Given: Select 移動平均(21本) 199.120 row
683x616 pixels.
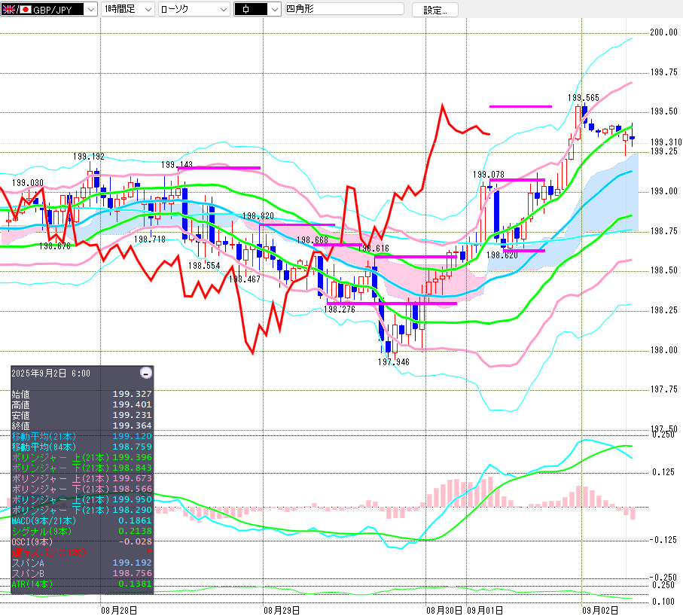Looking at the screenshot, I should click(81, 436).
